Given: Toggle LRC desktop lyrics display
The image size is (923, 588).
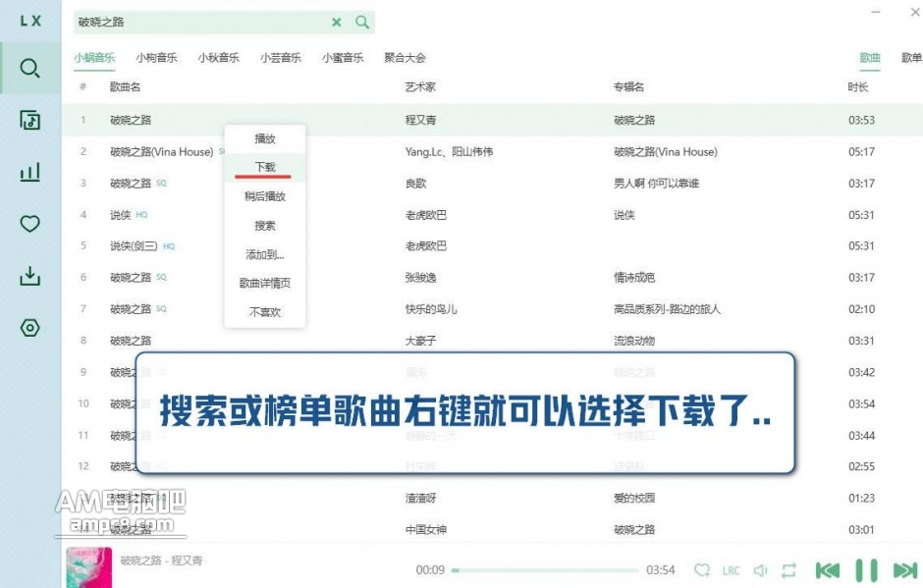Looking at the screenshot, I should coord(732,570).
